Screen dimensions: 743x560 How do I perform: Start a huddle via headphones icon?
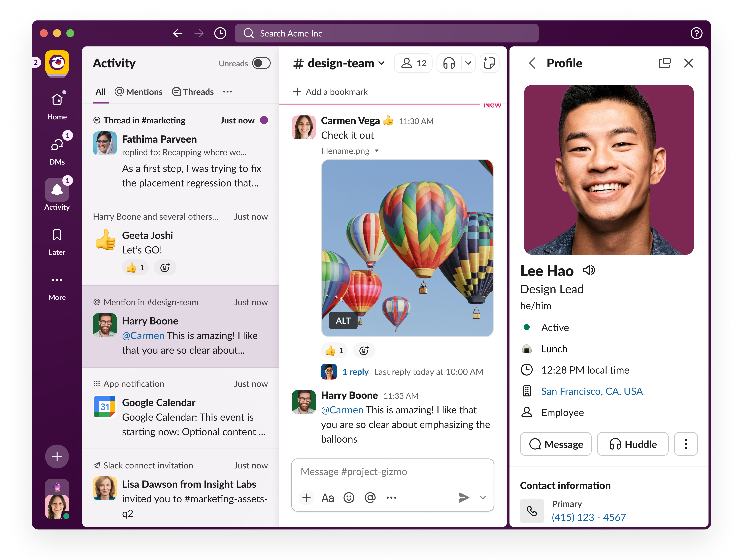pos(449,63)
